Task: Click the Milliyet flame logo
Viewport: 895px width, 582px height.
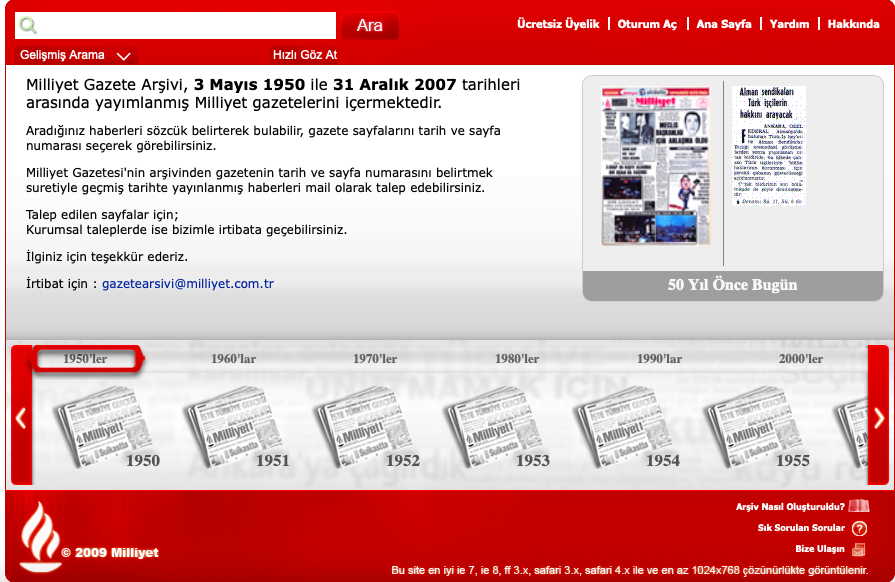Action: tap(40, 534)
